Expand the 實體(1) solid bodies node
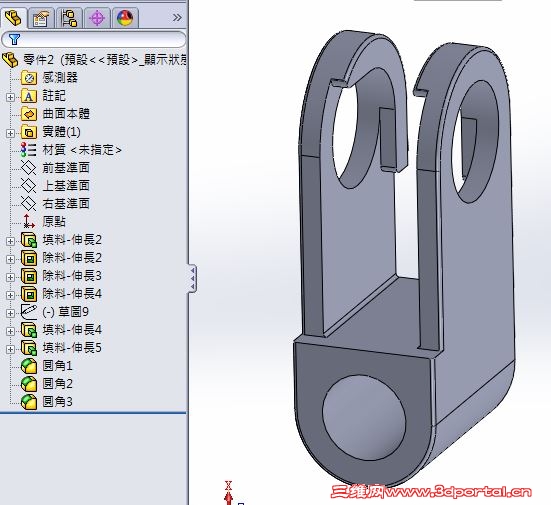Viewport: 551px width, 505px height. coord(10,133)
